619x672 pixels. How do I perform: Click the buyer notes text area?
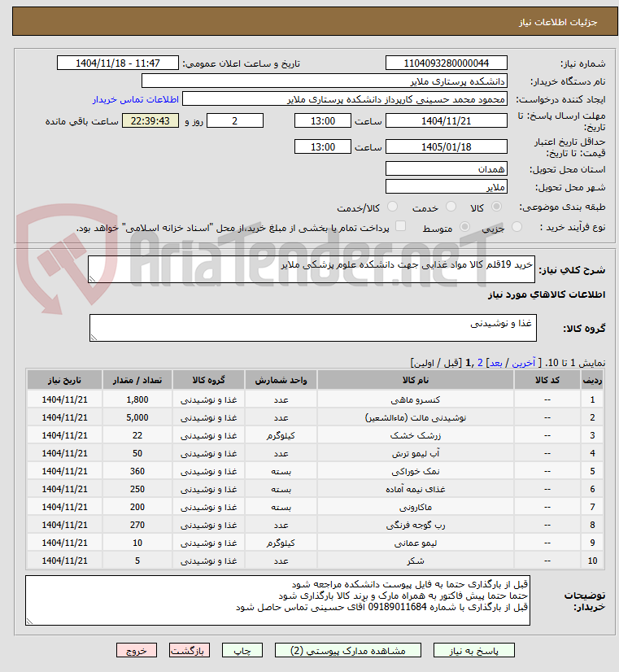(277, 600)
